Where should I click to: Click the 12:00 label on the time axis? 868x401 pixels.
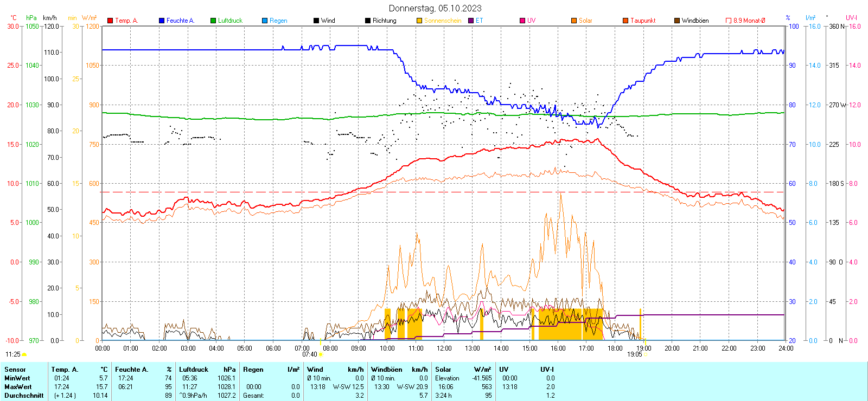[x=444, y=348]
